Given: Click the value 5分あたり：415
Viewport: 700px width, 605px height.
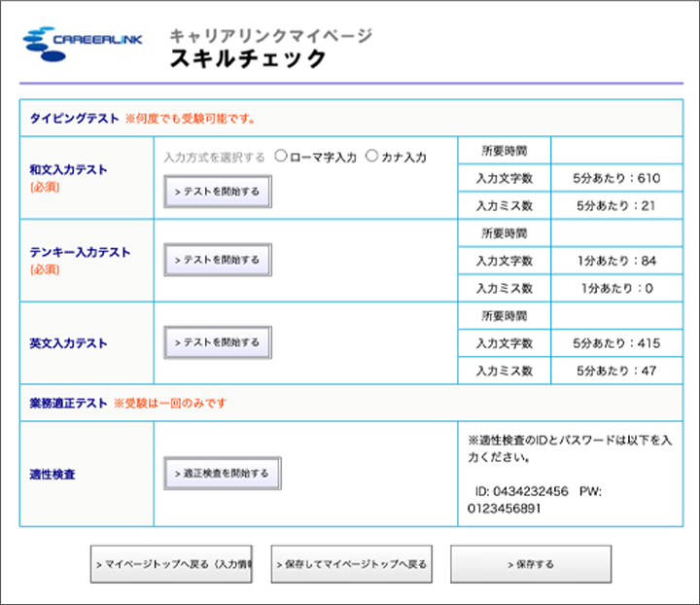Looking at the screenshot, I should [x=616, y=343].
